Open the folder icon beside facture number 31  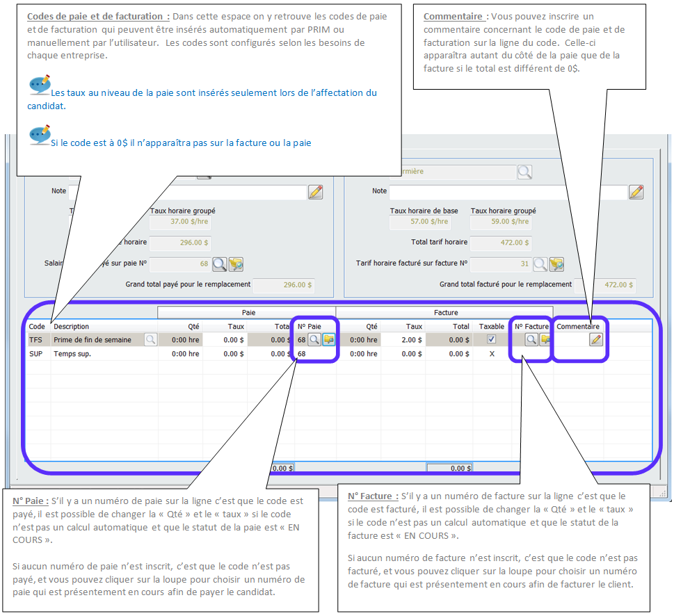pyautogui.click(x=556, y=264)
